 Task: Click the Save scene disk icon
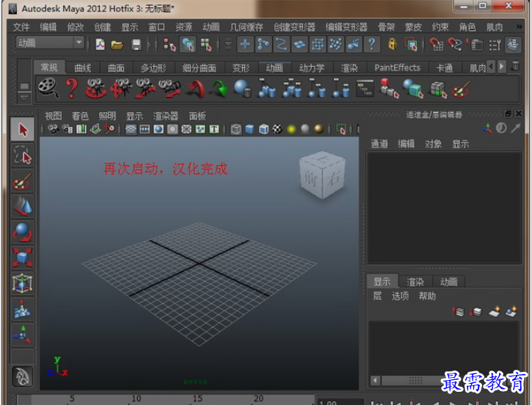(x=136, y=45)
